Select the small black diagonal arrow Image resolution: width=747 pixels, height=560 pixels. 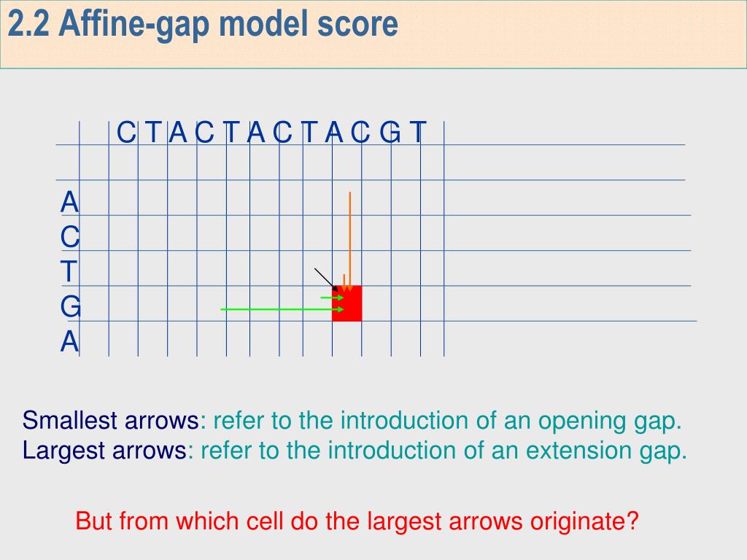[x=326, y=279]
